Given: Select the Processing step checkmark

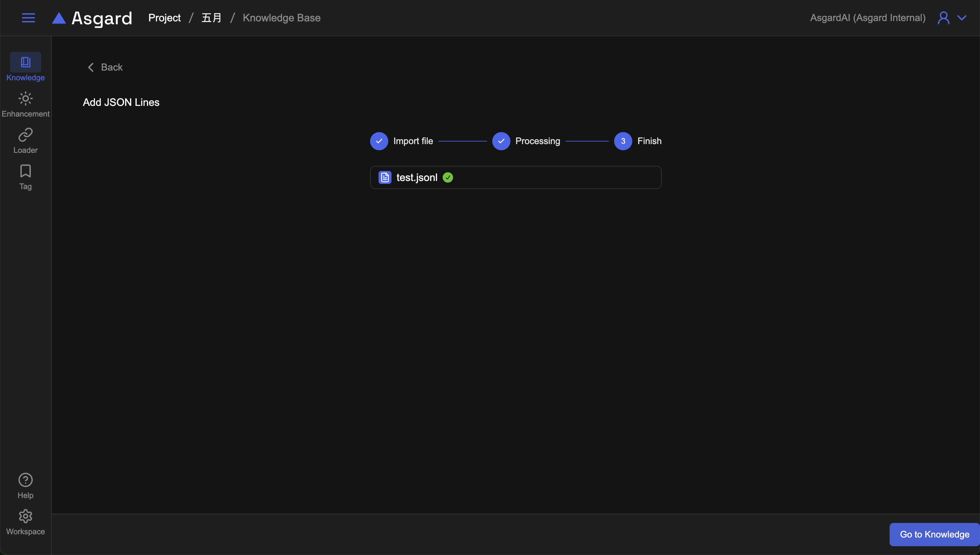Looking at the screenshot, I should click(501, 141).
